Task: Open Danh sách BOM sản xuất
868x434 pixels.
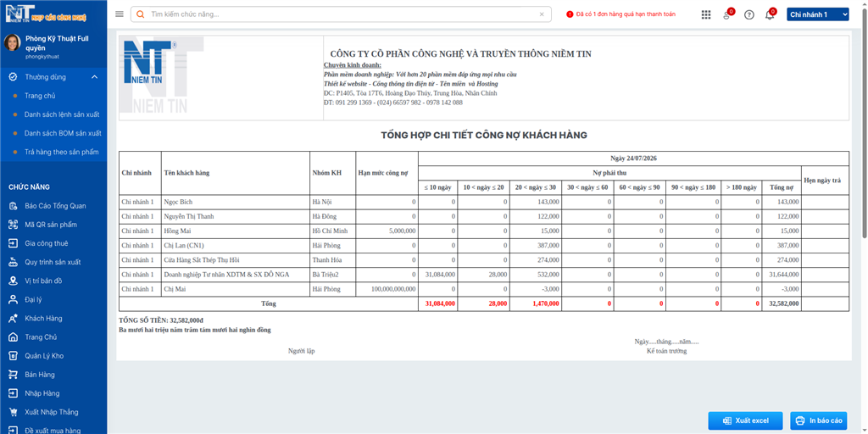Action: click(63, 133)
